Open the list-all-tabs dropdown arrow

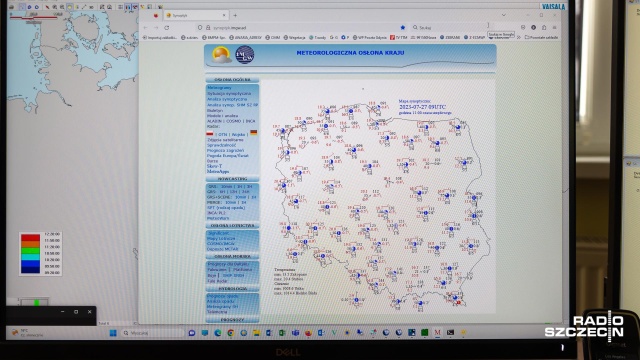point(504,15)
